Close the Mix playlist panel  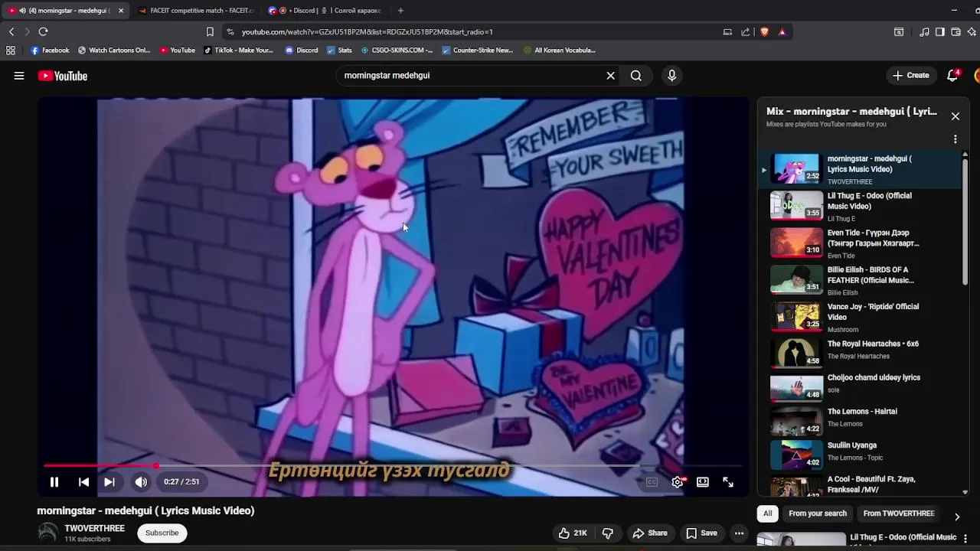pyautogui.click(x=955, y=116)
